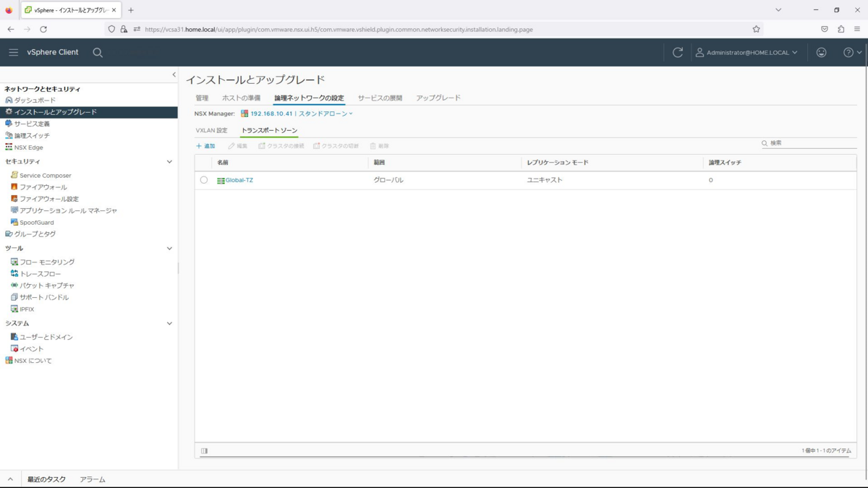868x488 pixels.
Task: Open イベント in the navigator
Action: [32, 348]
